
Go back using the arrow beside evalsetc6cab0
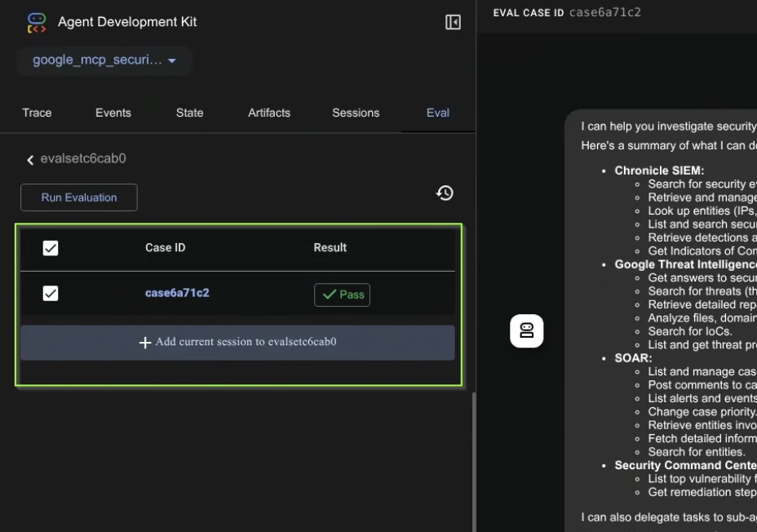[x=30, y=160]
